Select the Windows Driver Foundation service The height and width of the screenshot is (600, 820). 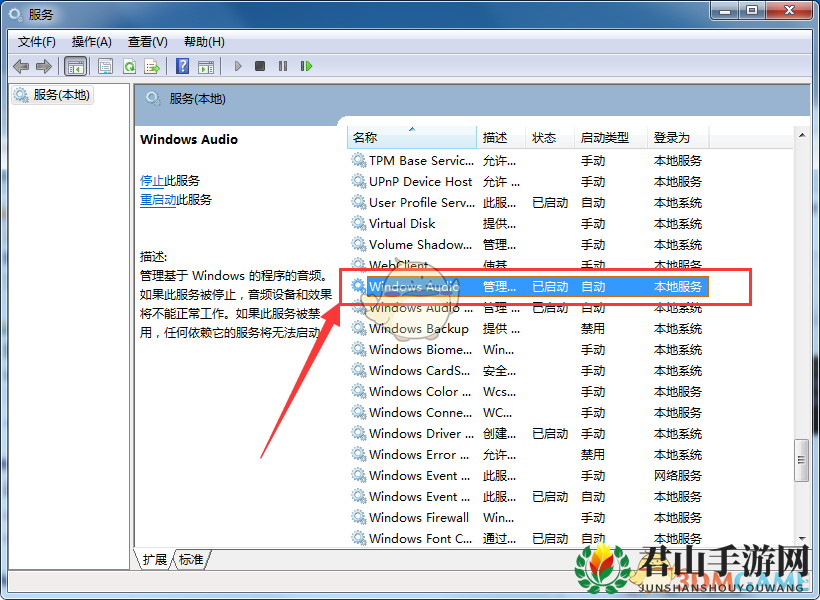click(528, 434)
